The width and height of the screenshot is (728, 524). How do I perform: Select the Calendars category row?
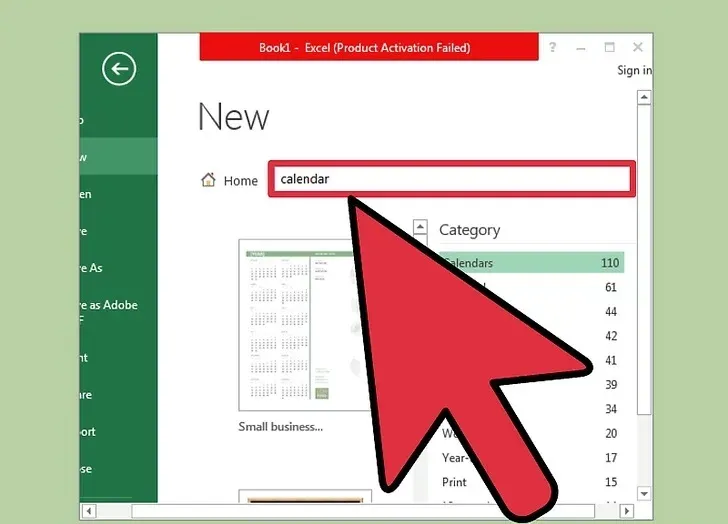[532, 263]
